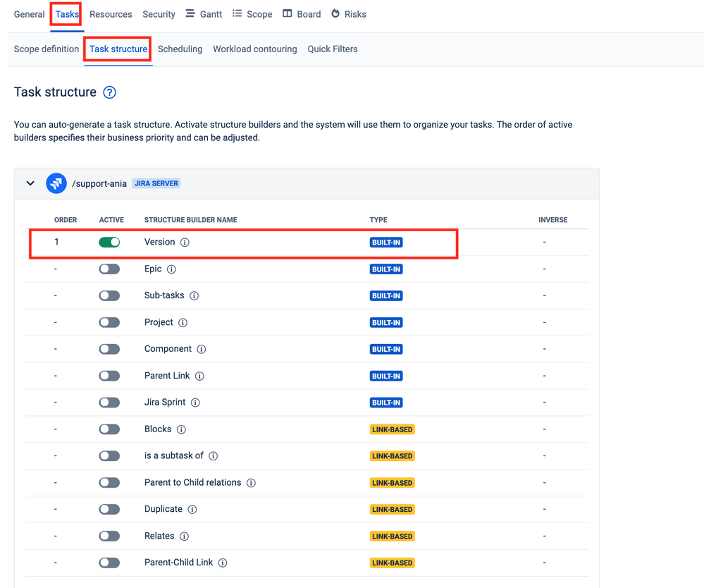704x588 pixels.
Task: Open the General tab
Action: (29, 14)
